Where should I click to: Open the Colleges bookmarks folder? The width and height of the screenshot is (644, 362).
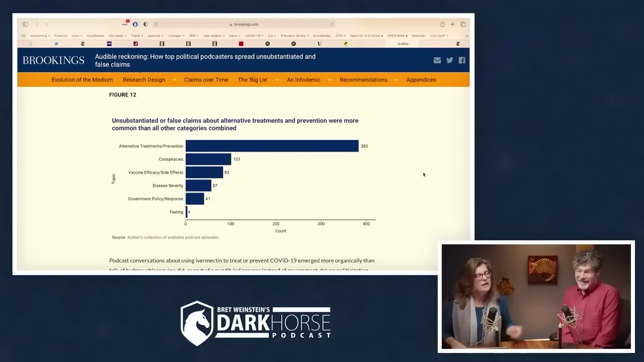(x=177, y=36)
